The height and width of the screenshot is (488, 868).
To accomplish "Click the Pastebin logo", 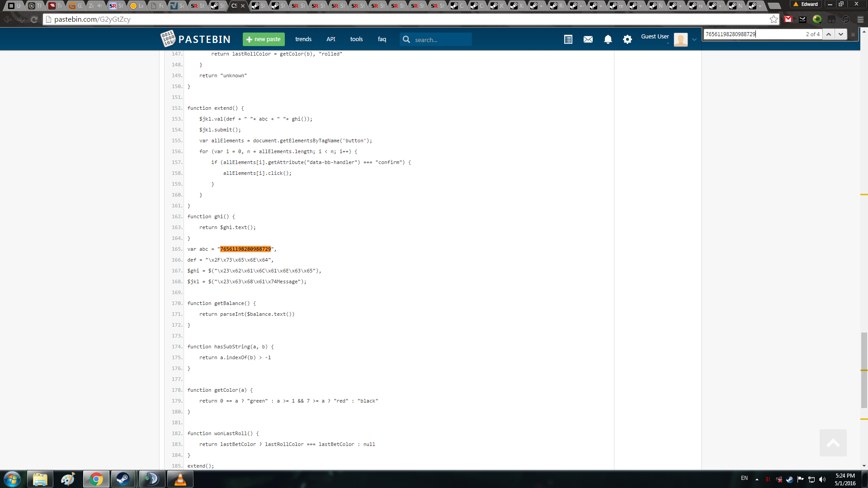I will coord(195,39).
